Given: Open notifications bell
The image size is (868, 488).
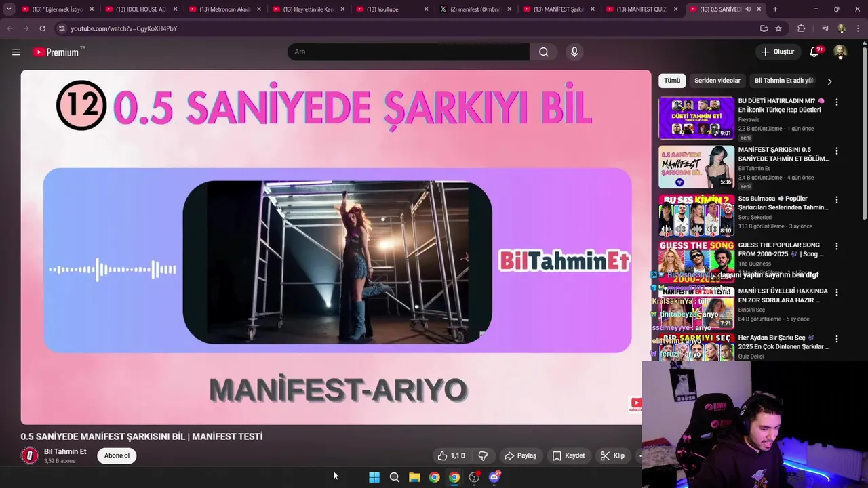Looking at the screenshot, I should 815,52.
